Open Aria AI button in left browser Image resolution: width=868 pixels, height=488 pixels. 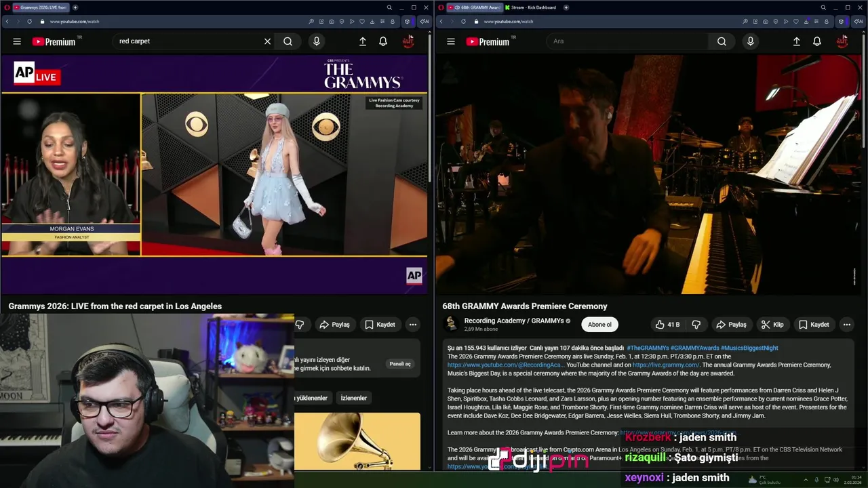(x=424, y=21)
